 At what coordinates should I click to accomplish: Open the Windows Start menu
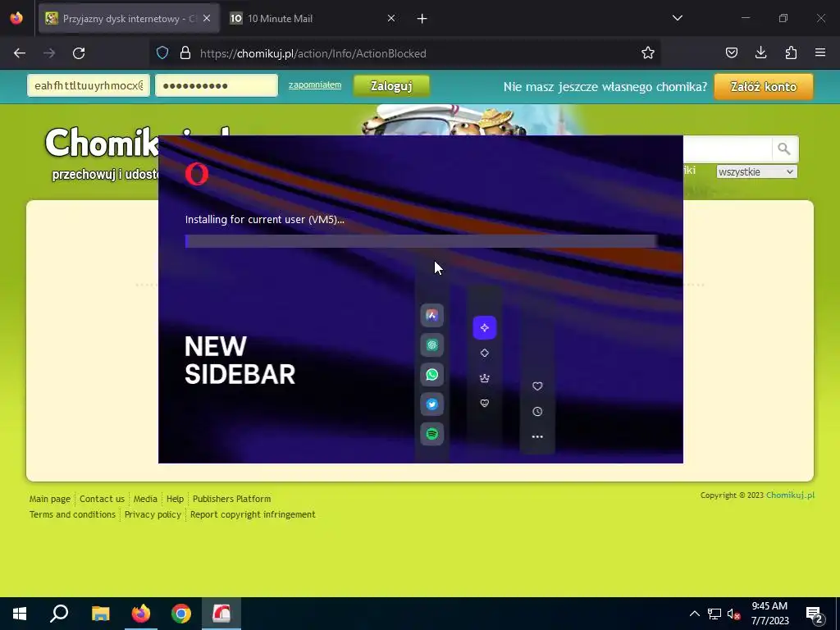[x=20, y=614]
